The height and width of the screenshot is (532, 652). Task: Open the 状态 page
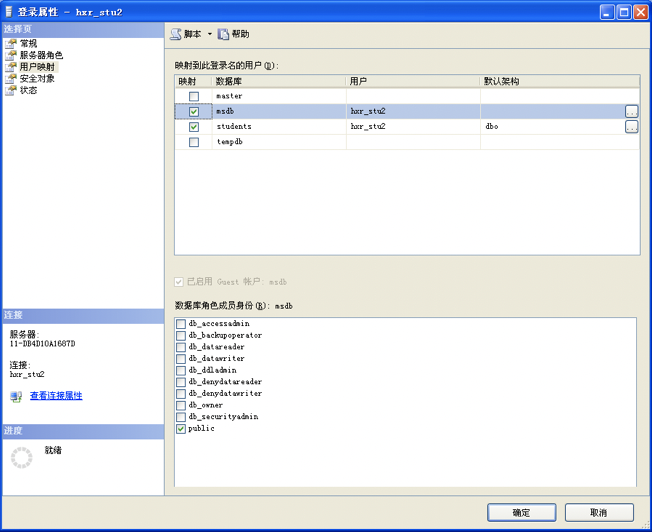click(x=28, y=90)
